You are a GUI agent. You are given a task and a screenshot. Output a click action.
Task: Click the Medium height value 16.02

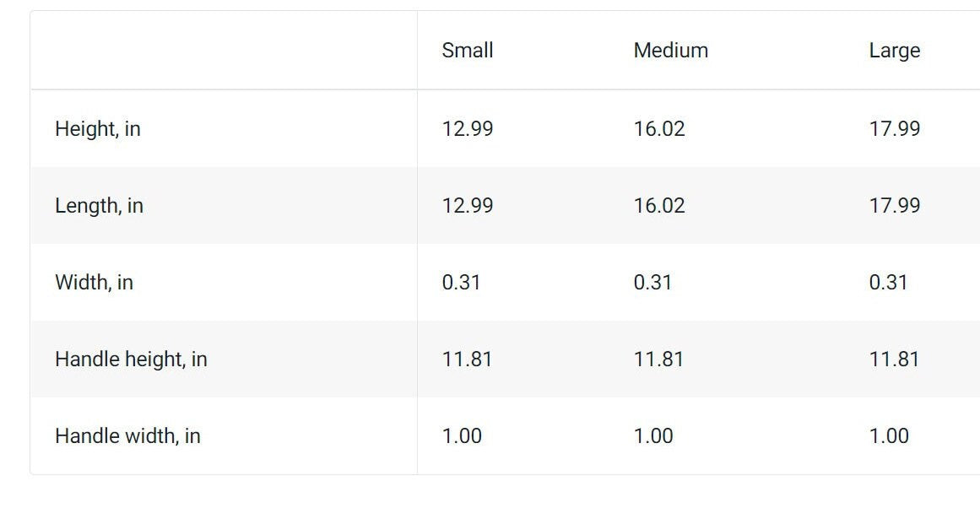coord(659,129)
